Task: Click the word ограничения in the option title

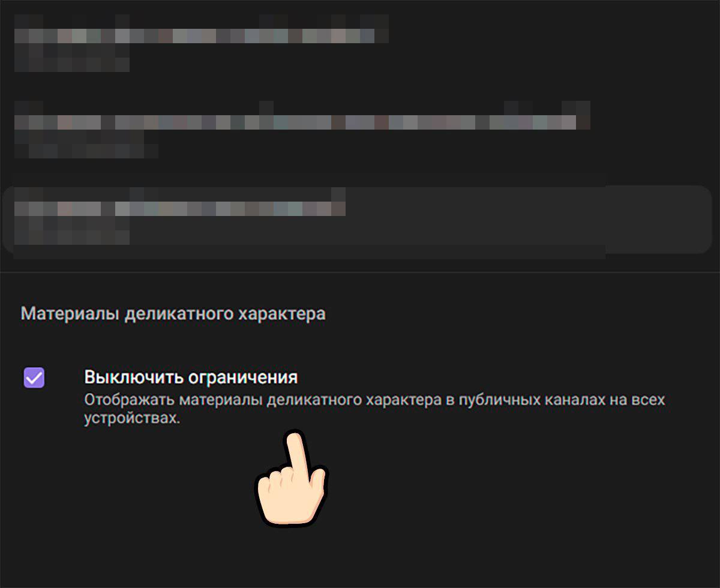Action: (243, 378)
